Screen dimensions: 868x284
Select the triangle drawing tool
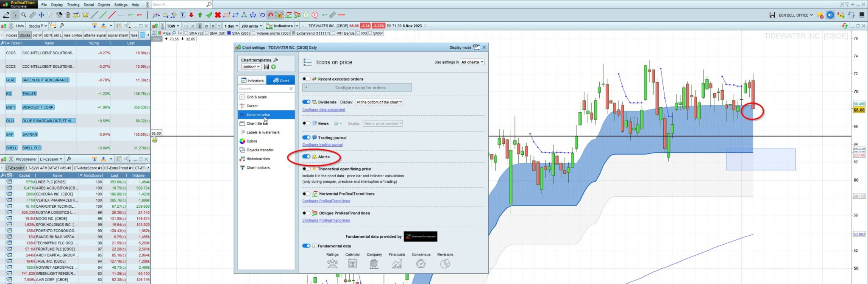(x=244, y=15)
